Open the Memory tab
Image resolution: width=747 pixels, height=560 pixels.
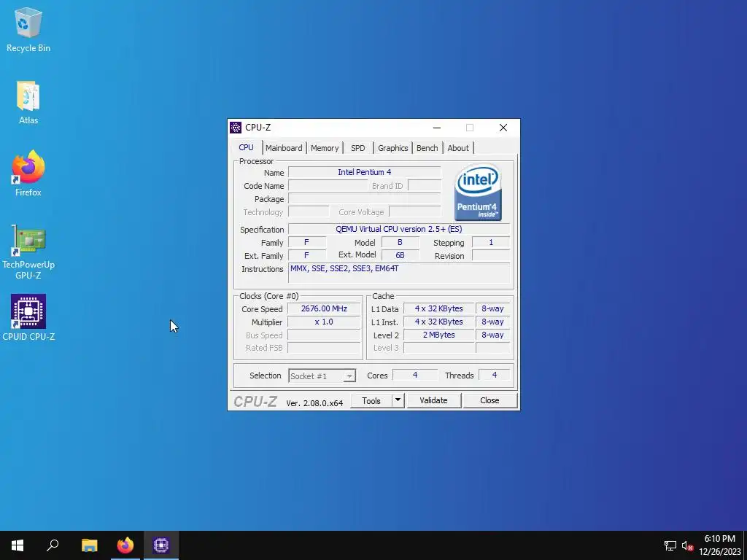tap(325, 148)
